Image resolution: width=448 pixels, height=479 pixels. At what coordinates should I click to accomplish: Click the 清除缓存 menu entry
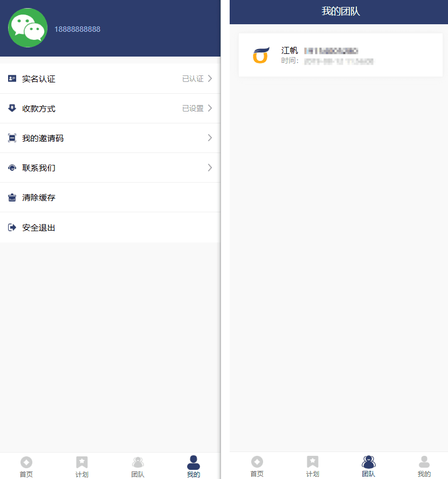(x=110, y=197)
